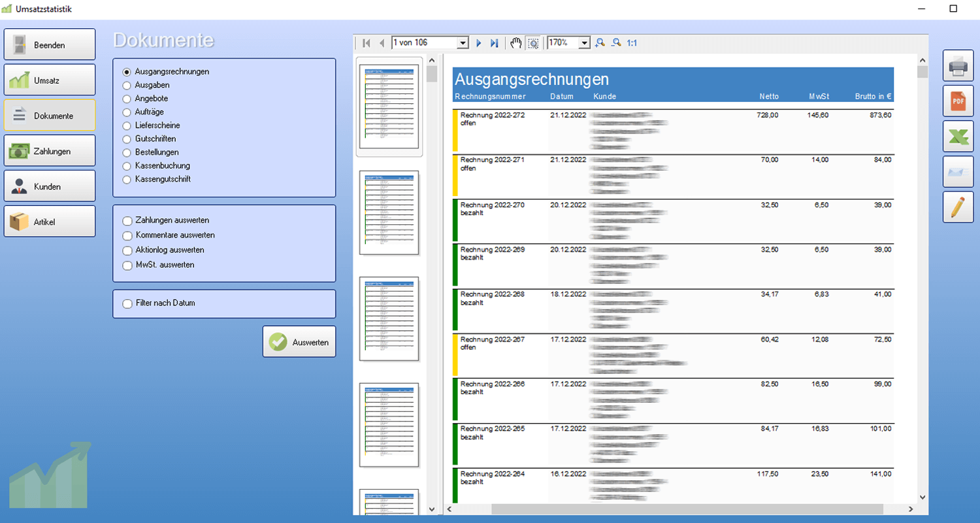Enable Kommentare auswerten option
Image resolution: width=980 pixels, height=523 pixels.
(x=127, y=235)
